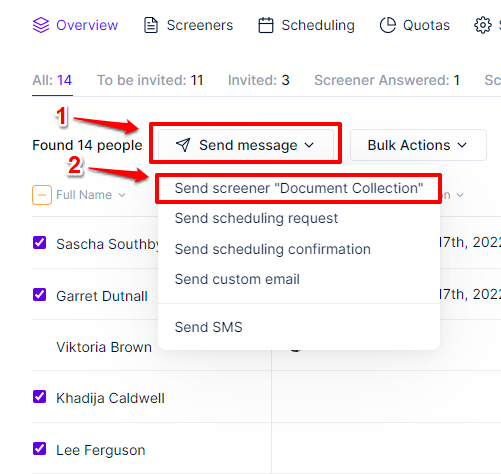Collapse the Send message dropdown
The image size is (501, 474).
pos(246,145)
